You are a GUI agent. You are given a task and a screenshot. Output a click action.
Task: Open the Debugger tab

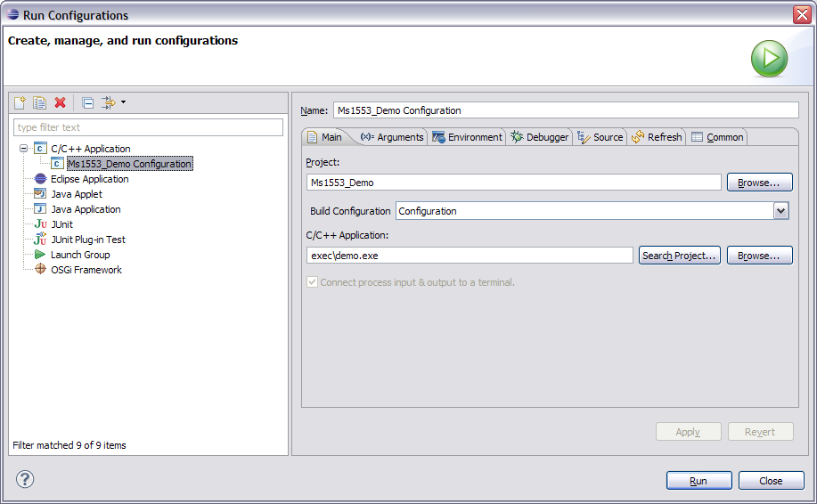tap(540, 137)
